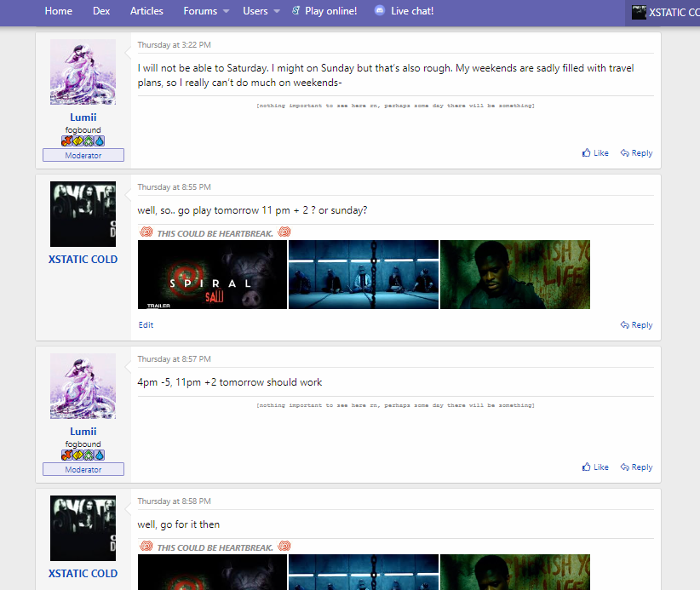Open Lumii avatar on 8:57 PM post
The height and width of the screenshot is (590, 700).
pyautogui.click(x=83, y=386)
